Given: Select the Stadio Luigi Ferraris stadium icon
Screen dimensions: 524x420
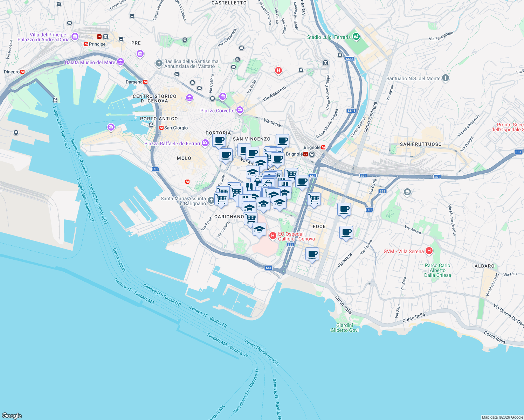Looking at the screenshot, I should [x=356, y=36].
